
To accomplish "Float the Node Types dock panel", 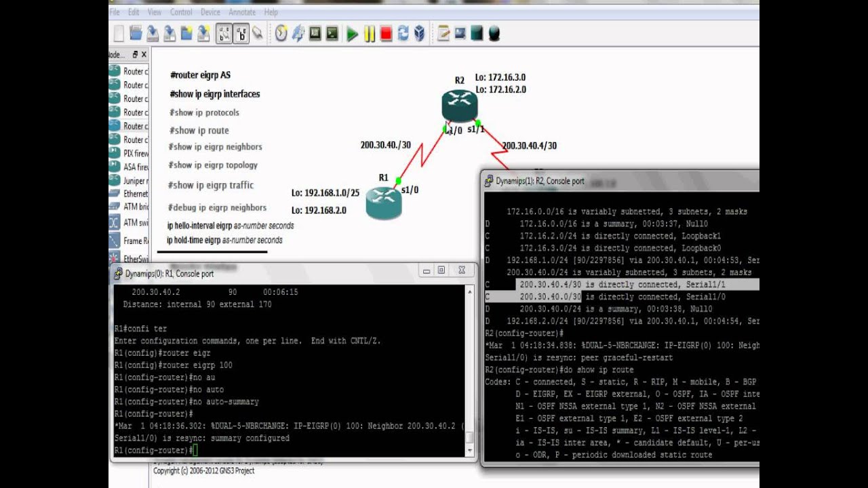I will coord(135,54).
